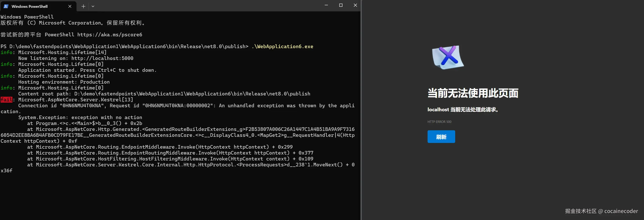Click the red 'fail' log label
The image size is (644, 220).
point(7,100)
